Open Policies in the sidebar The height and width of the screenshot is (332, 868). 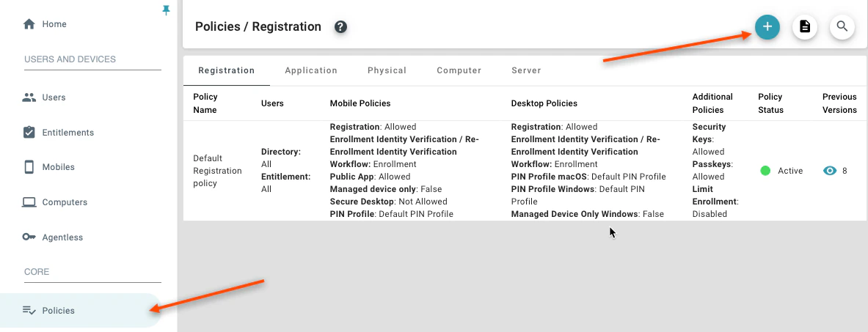pos(59,311)
